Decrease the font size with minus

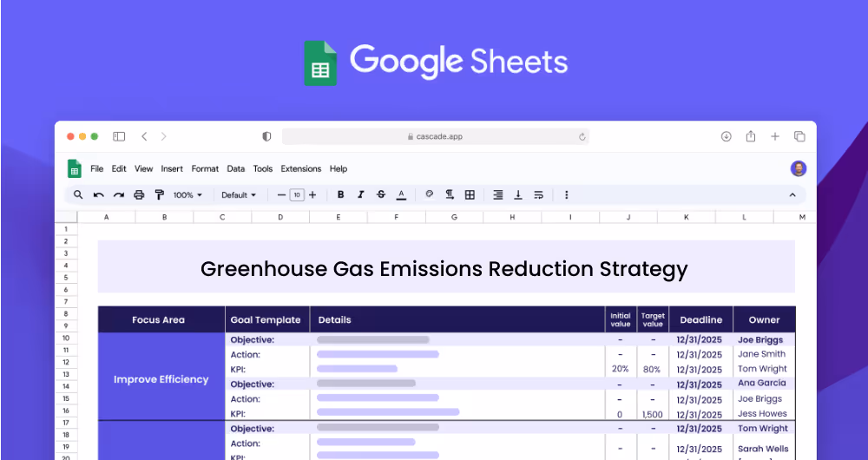(x=282, y=195)
